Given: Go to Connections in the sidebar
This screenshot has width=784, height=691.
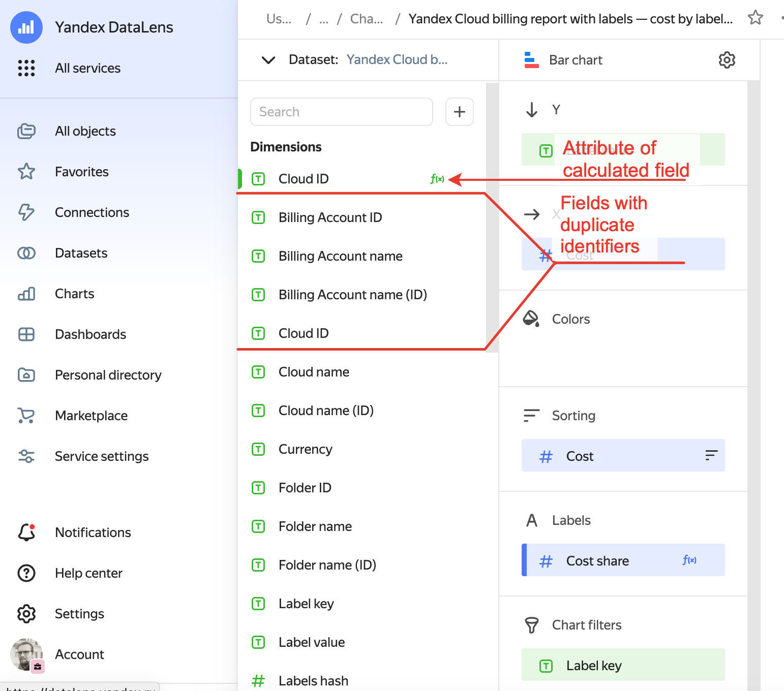Looking at the screenshot, I should (92, 212).
